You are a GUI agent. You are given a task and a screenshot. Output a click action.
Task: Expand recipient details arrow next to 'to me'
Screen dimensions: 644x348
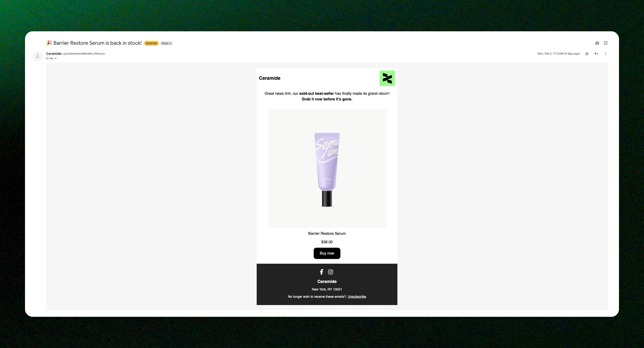coord(56,59)
